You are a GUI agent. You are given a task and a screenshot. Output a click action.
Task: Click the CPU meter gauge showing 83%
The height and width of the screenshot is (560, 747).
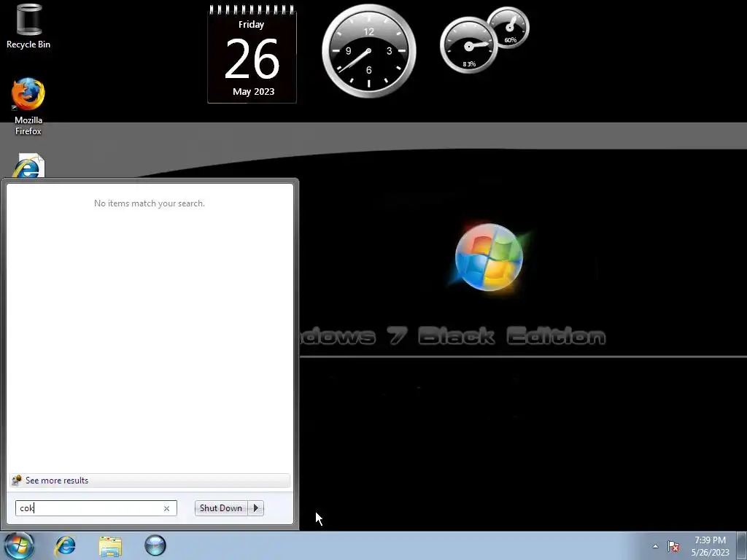pyautogui.click(x=469, y=45)
